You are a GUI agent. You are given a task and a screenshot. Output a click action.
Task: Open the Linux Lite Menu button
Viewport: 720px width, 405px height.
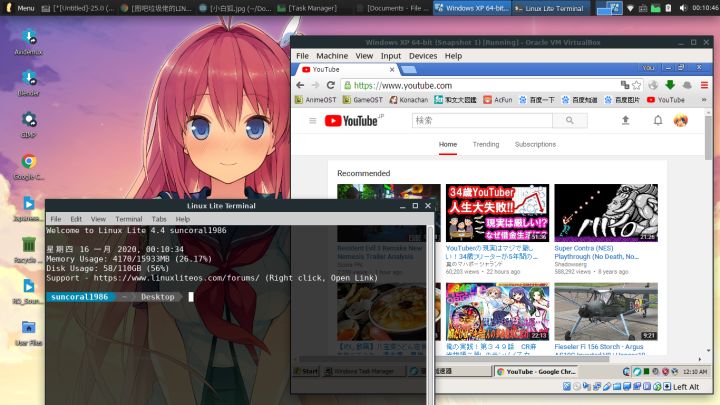click(x=19, y=8)
